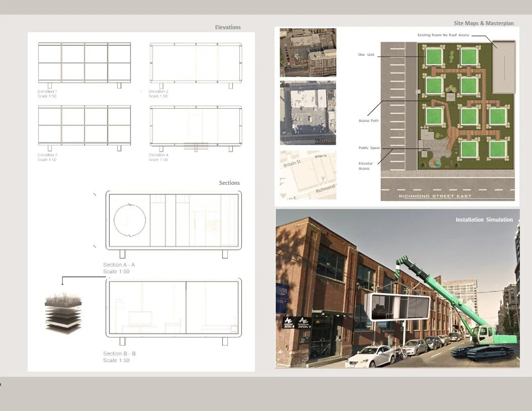This screenshot has height=411, width=532.
Task: Click the 'Richmond' label on satellite photo
Action: click(325, 141)
